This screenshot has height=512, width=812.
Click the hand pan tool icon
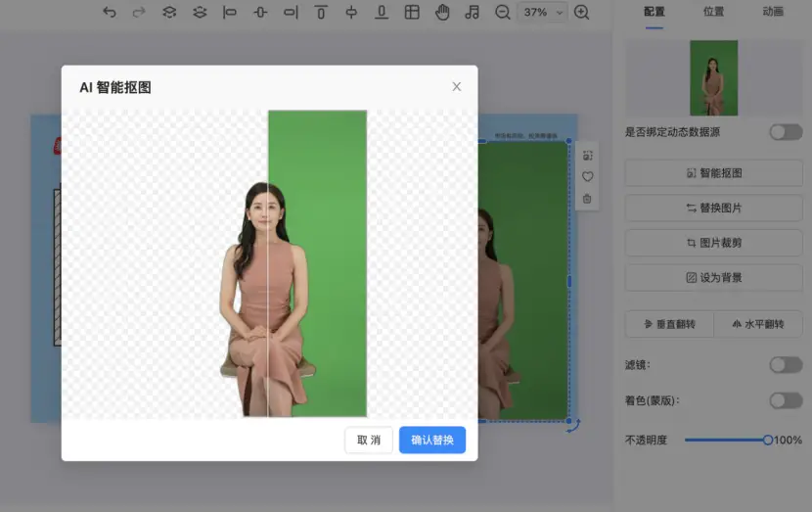442,13
